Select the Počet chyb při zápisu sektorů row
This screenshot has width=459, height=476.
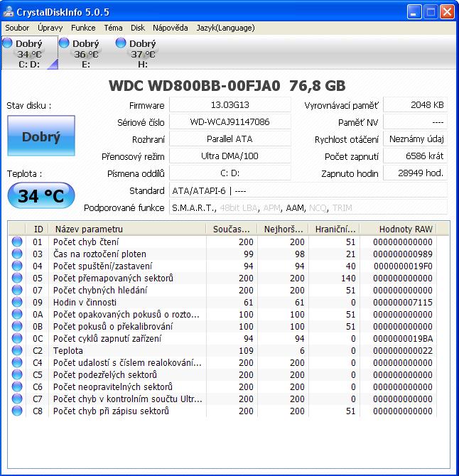pyautogui.click(x=222, y=411)
